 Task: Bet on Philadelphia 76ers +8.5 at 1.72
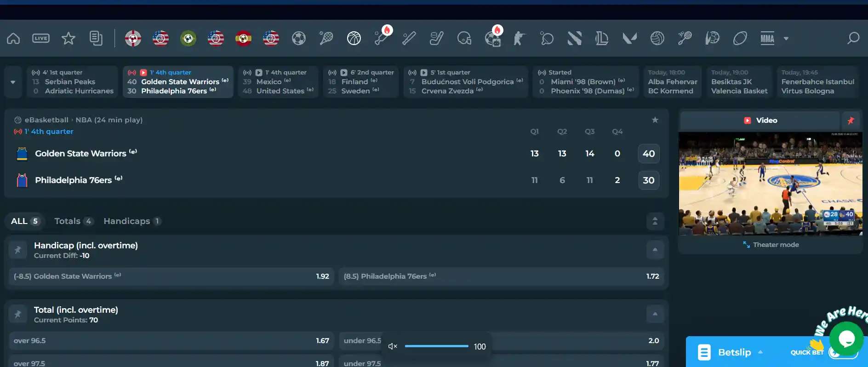tap(502, 276)
